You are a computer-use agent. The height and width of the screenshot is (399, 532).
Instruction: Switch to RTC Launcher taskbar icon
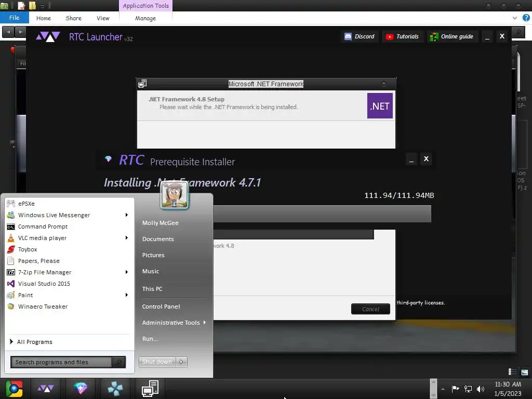[x=46, y=389]
